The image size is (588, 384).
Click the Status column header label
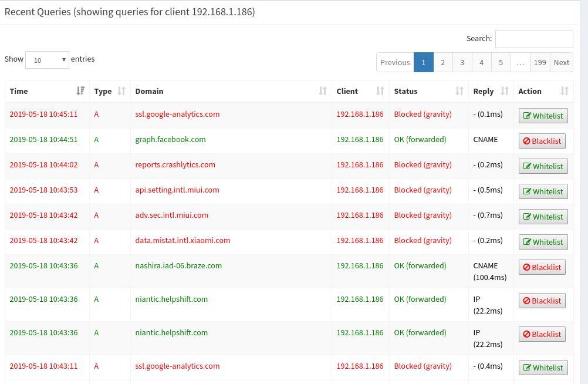click(x=405, y=91)
